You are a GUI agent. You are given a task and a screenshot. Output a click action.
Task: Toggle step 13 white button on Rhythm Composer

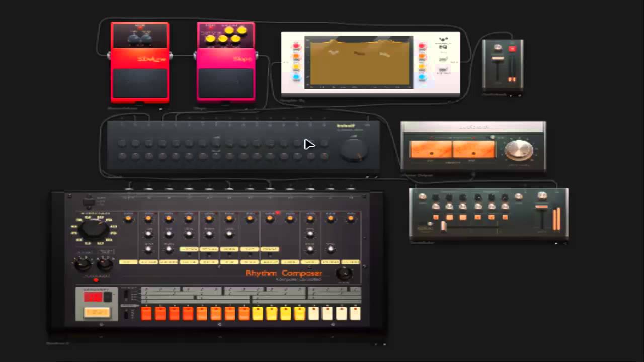313,313
